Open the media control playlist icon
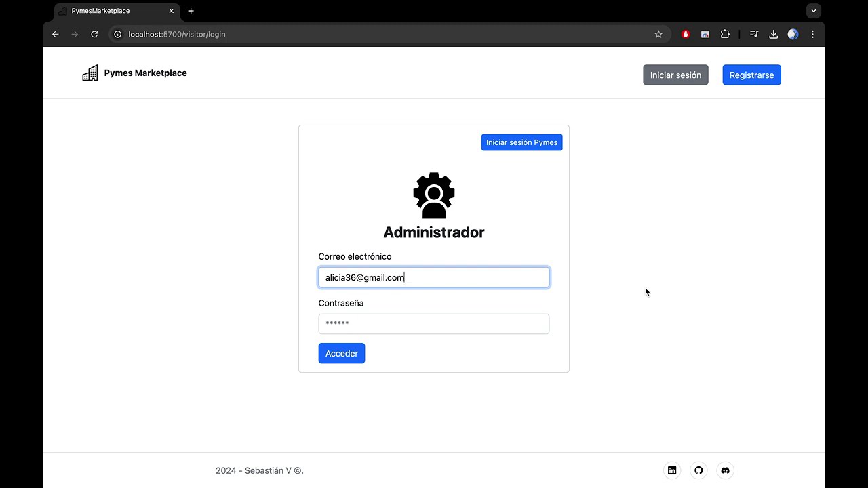Screen dimensions: 868x488 pyautogui.click(x=753, y=34)
